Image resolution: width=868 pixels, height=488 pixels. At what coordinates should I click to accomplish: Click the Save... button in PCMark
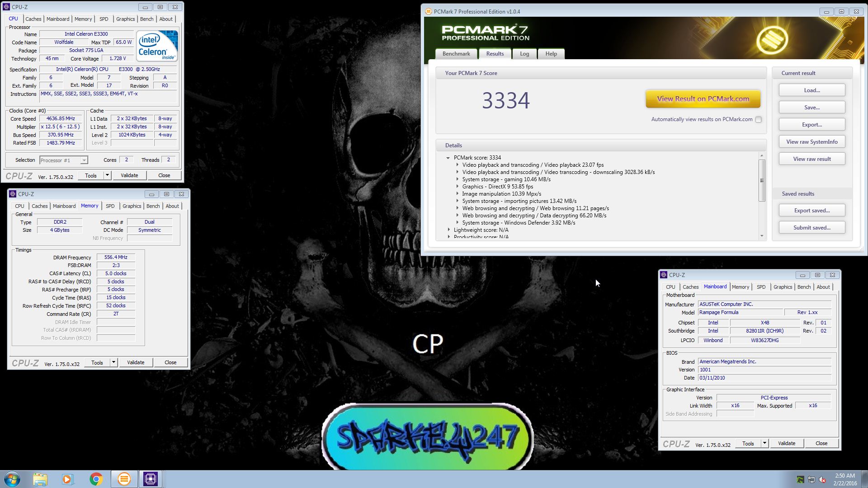[812, 108]
